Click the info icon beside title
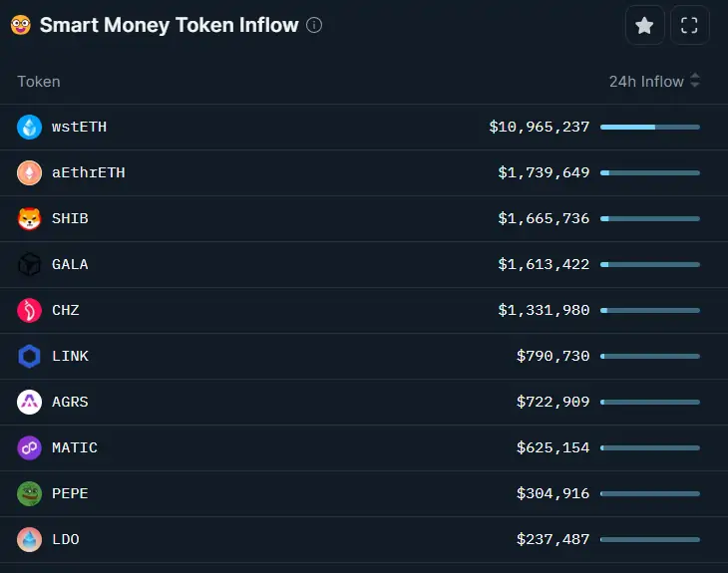Screen dimensions: 728x573 tap(314, 25)
